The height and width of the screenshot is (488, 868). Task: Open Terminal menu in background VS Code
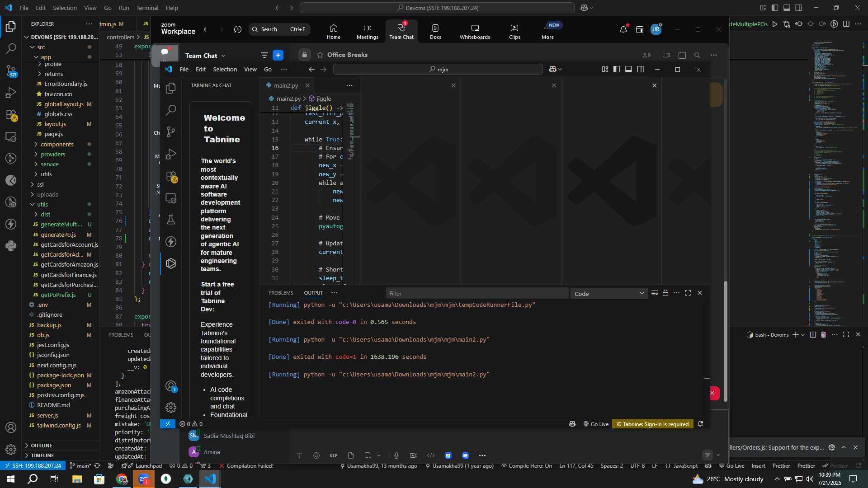pyautogui.click(x=147, y=8)
